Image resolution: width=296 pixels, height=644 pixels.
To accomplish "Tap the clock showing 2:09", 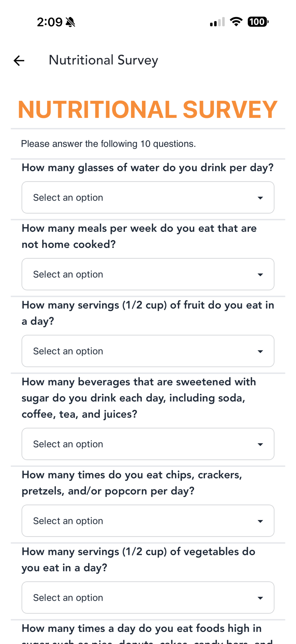I will (x=50, y=22).
